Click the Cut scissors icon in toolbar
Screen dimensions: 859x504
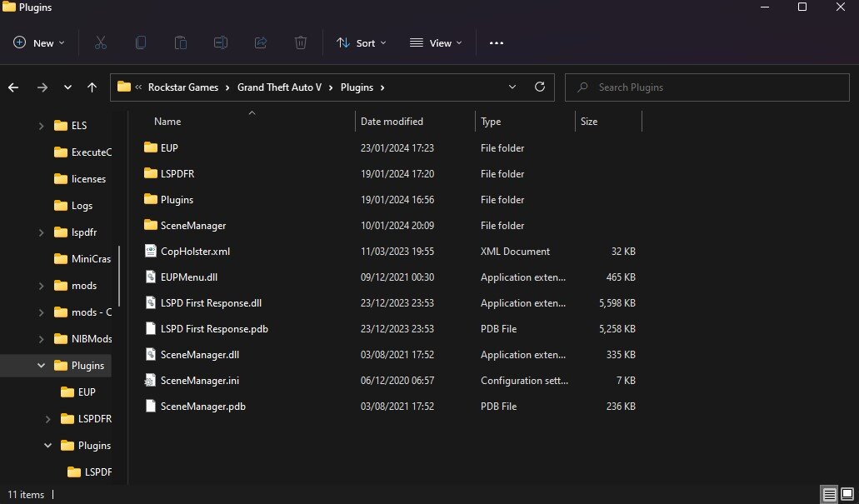[x=101, y=42]
